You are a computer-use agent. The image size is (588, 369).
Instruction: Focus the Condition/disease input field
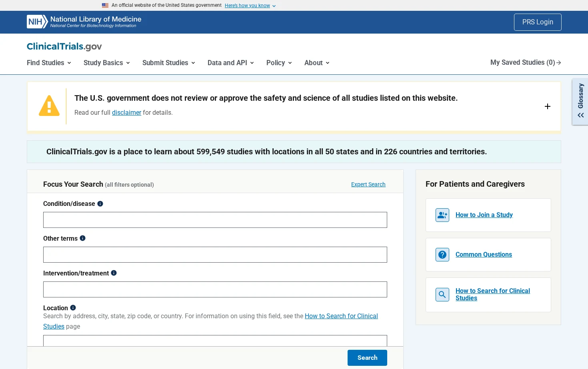(215, 220)
